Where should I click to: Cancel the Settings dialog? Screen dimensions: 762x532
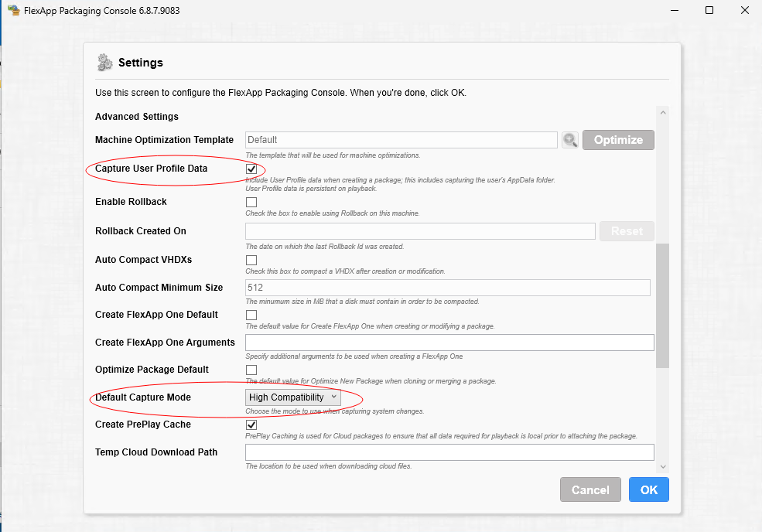pyautogui.click(x=590, y=489)
